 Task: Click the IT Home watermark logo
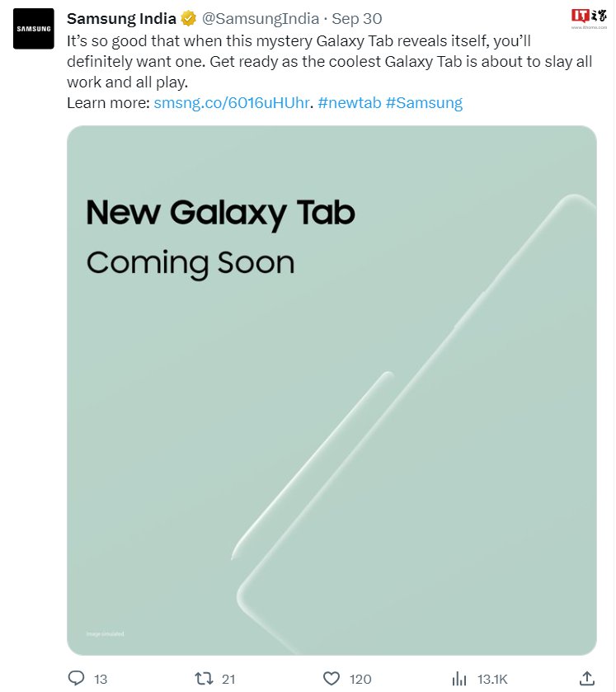pyautogui.click(x=589, y=18)
